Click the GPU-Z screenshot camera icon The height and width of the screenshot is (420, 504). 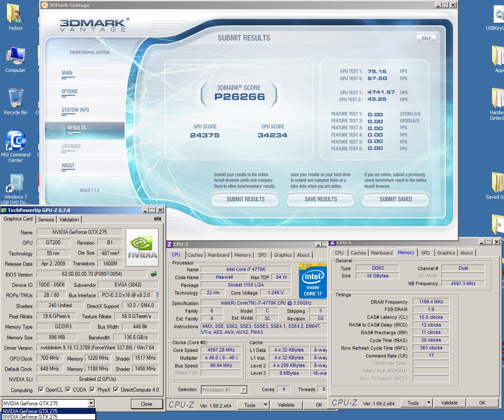[x=158, y=218]
